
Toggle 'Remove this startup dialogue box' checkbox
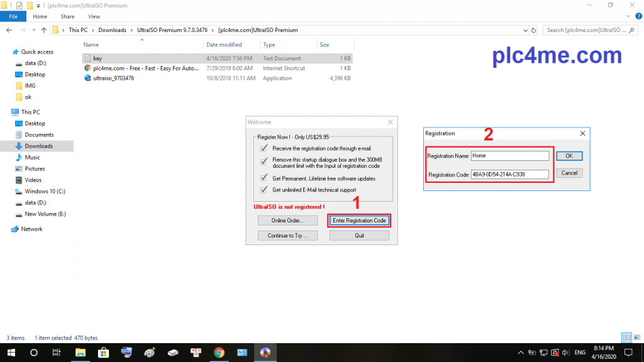pyautogui.click(x=264, y=162)
